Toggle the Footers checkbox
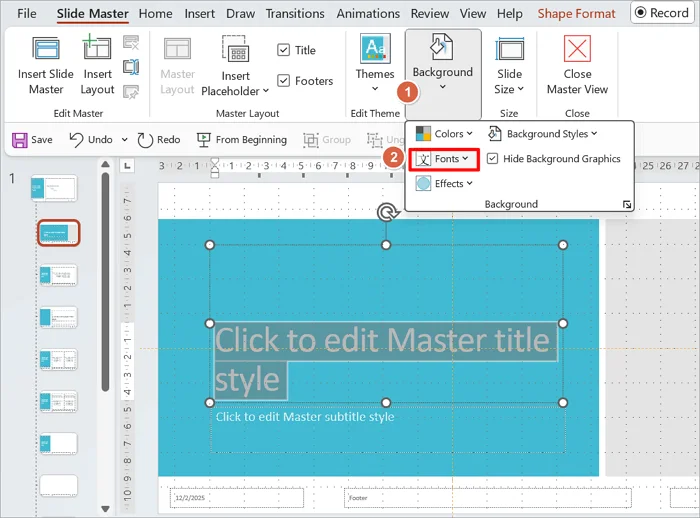 tap(283, 81)
